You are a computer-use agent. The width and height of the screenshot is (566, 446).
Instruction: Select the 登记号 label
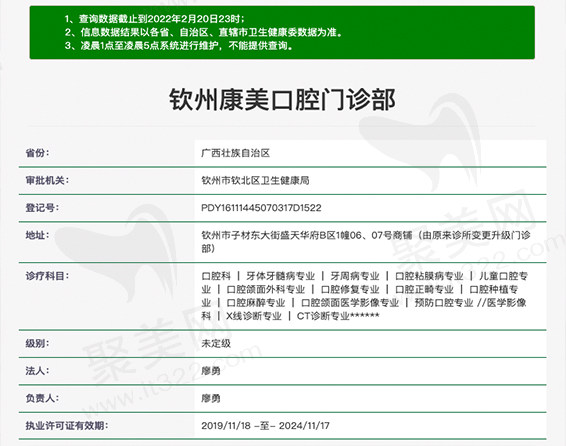42,208
